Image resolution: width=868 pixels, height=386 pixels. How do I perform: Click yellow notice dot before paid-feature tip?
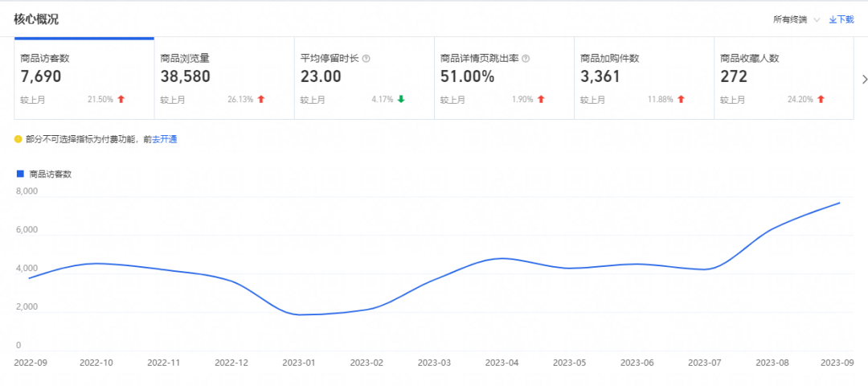pyautogui.click(x=18, y=139)
